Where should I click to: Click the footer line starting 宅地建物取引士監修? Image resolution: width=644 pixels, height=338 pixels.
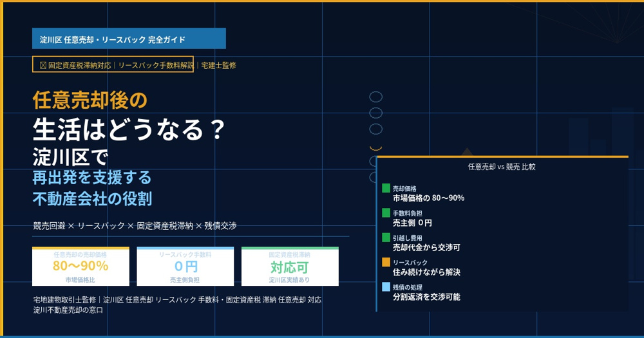pyautogui.click(x=177, y=300)
